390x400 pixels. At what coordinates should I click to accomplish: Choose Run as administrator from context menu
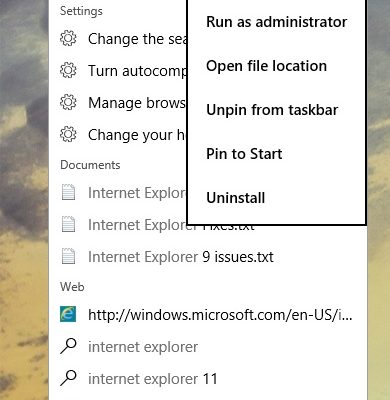276,22
